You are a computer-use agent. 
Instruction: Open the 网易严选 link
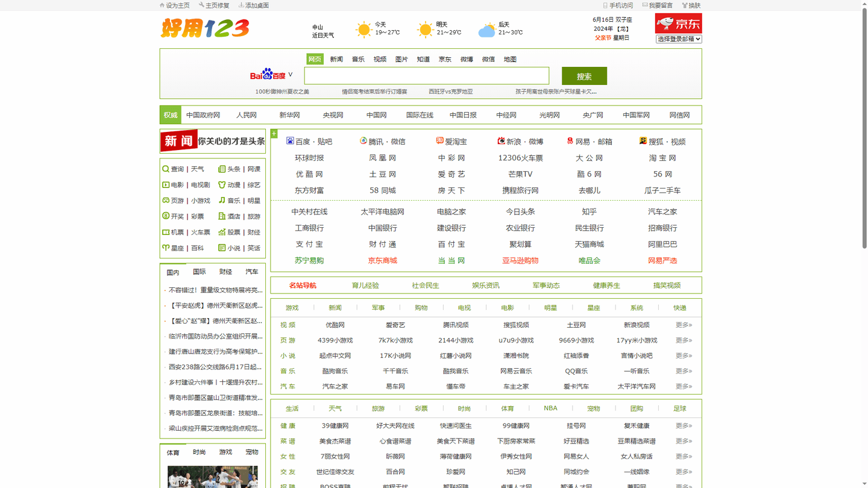tap(662, 261)
